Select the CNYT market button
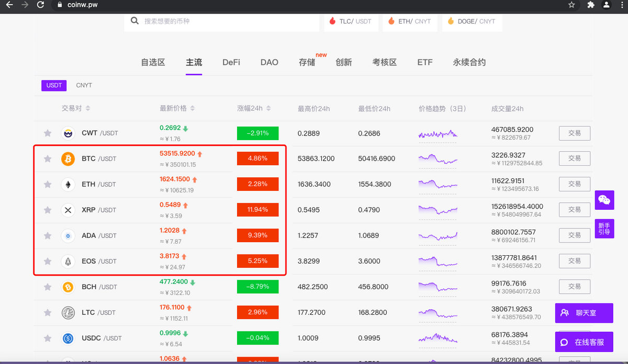Screen dimensions: 628x364 pos(84,85)
